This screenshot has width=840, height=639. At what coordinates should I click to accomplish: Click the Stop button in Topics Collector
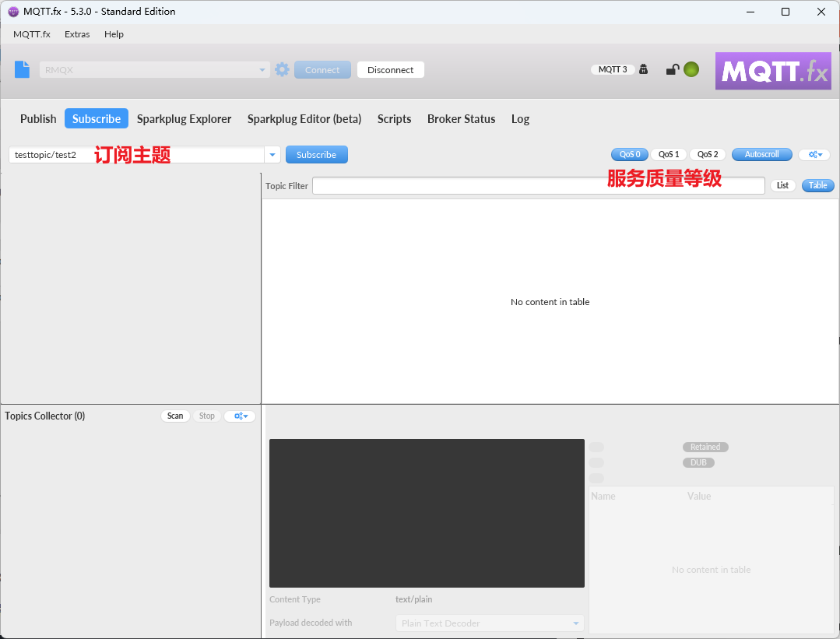pos(207,416)
